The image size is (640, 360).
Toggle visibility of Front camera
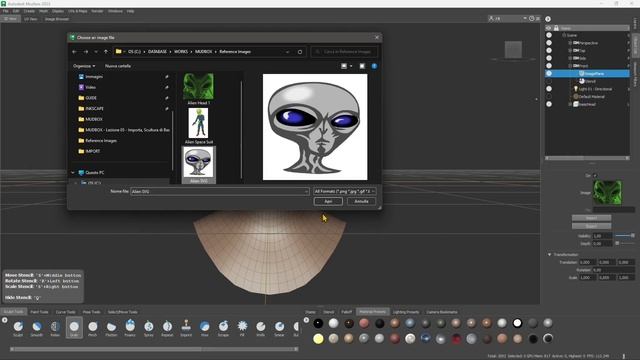(x=549, y=66)
